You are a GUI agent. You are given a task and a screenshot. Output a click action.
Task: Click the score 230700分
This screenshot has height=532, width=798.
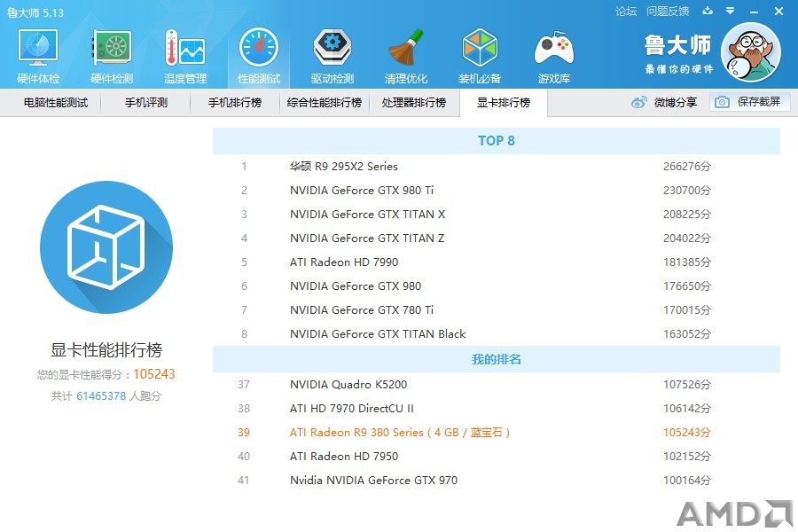pyautogui.click(x=687, y=191)
